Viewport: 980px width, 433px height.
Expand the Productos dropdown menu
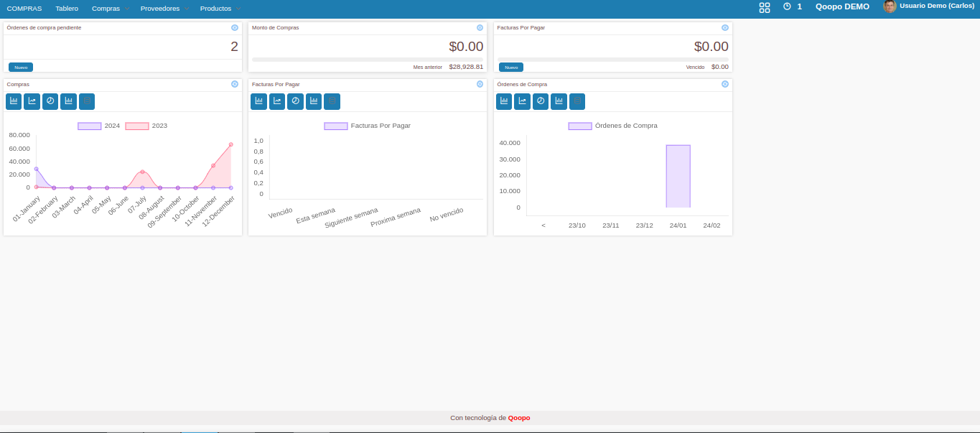tap(220, 9)
